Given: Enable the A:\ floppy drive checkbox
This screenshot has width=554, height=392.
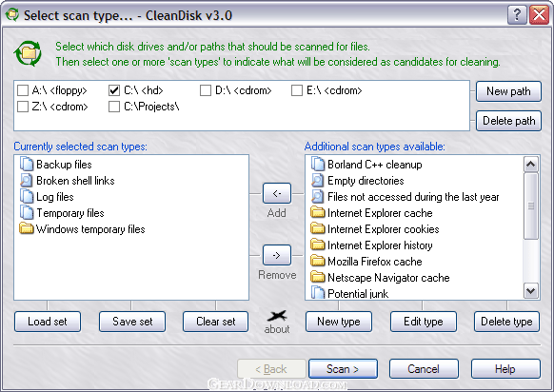Looking at the screenshot, I should click(23, 90).
